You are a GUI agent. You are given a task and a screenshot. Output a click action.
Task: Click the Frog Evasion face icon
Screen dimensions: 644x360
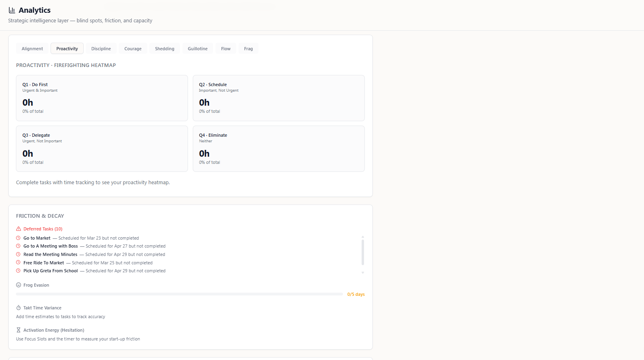pos(18,285)
